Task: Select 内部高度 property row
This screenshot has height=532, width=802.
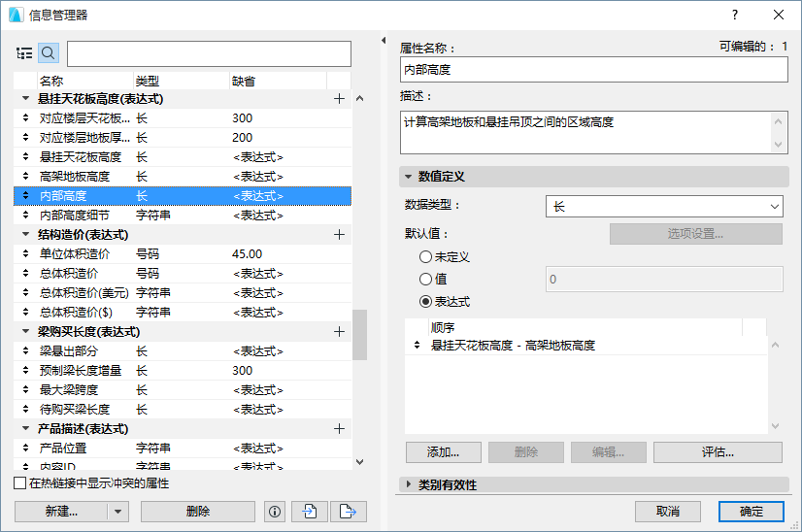Action: pos(183,196)
